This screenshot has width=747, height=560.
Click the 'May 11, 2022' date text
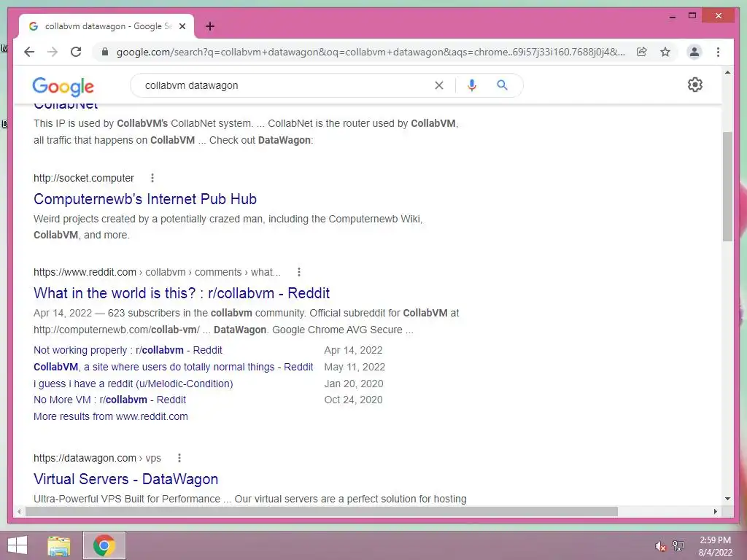[355, 367]
